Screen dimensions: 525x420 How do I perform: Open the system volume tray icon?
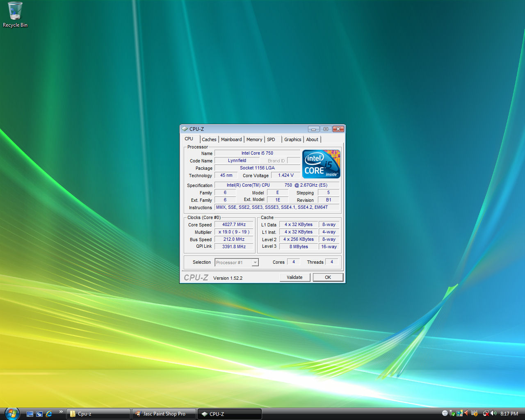coord(493,413)
